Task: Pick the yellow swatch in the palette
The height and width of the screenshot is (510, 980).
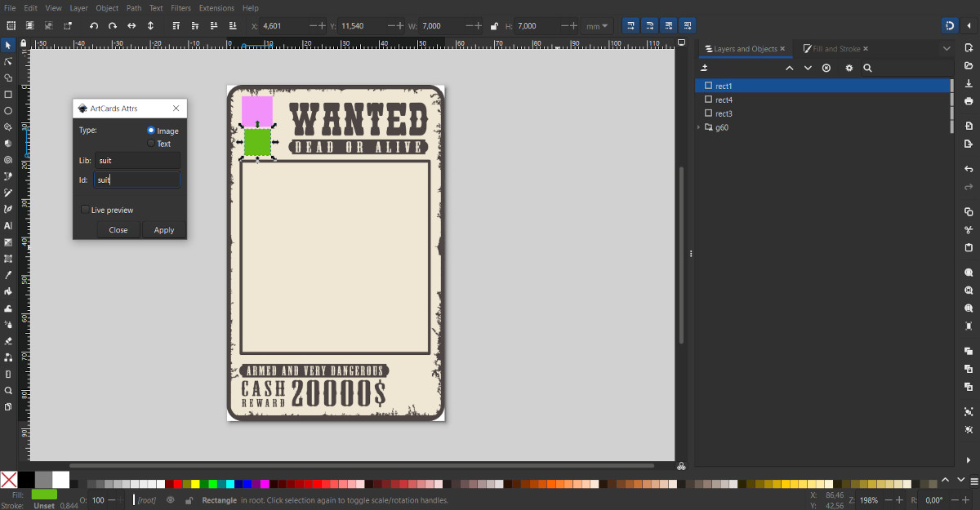Action: 195,484
